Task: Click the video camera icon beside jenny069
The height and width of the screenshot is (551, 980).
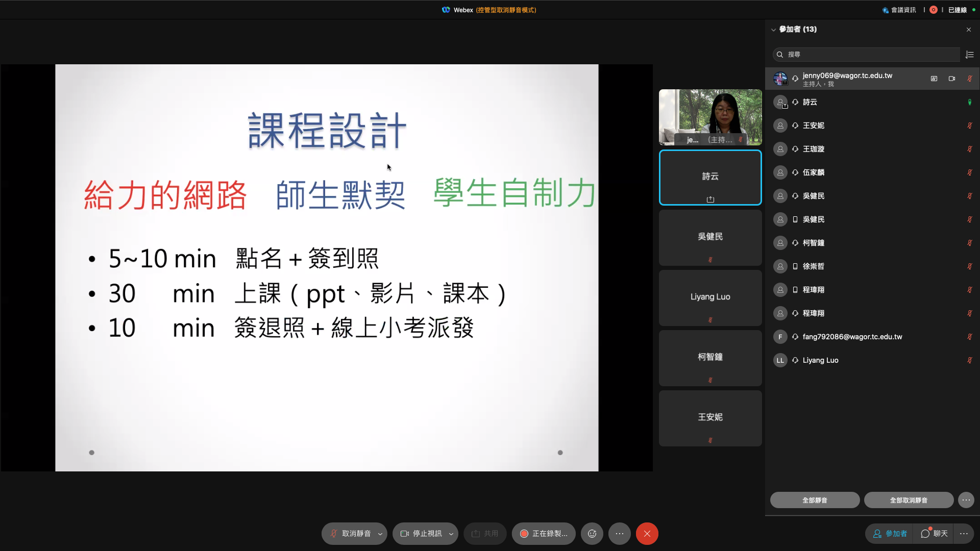Action: [952, 79]
